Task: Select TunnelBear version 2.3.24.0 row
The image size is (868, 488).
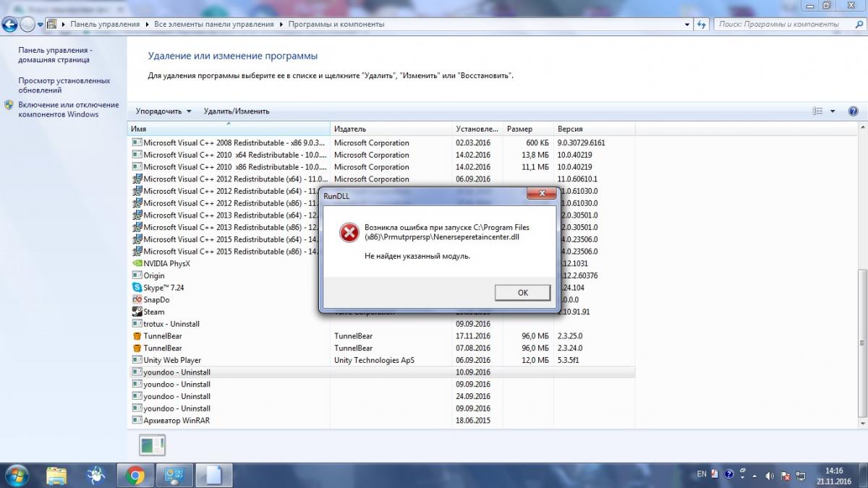Action: coord(383,348)
